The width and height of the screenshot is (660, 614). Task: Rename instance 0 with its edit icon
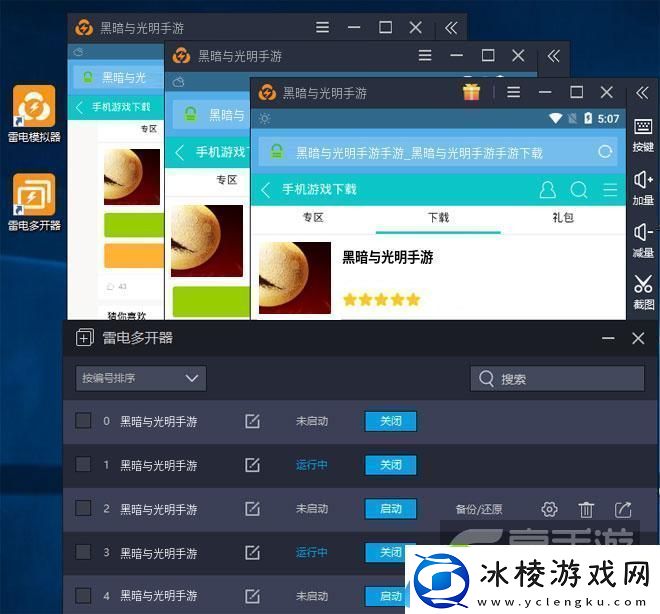tap(252, 421)
